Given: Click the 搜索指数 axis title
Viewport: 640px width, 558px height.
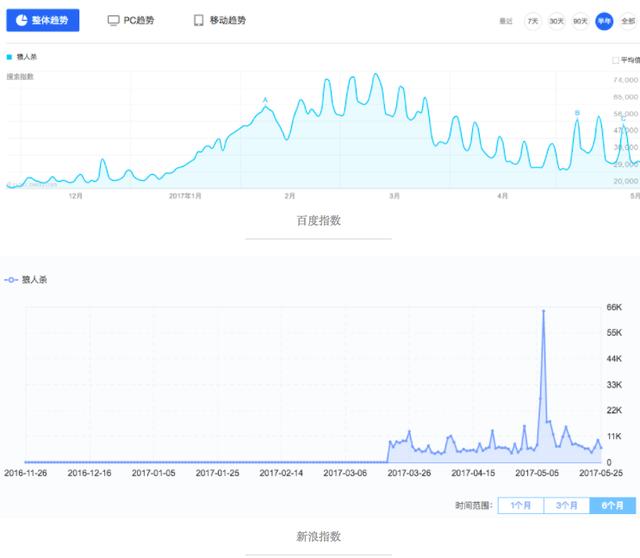Looking at the screenshot, I should pos(20,77).
